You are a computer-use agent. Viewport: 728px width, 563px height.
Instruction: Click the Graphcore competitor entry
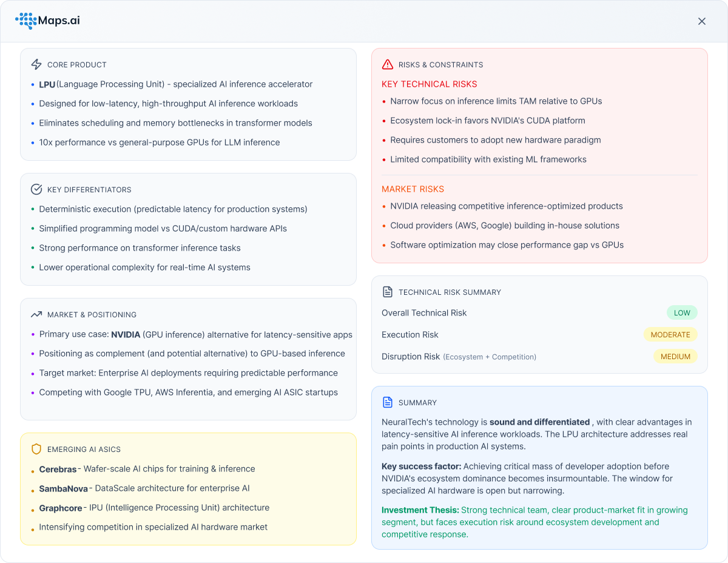[x=60, y=508]
